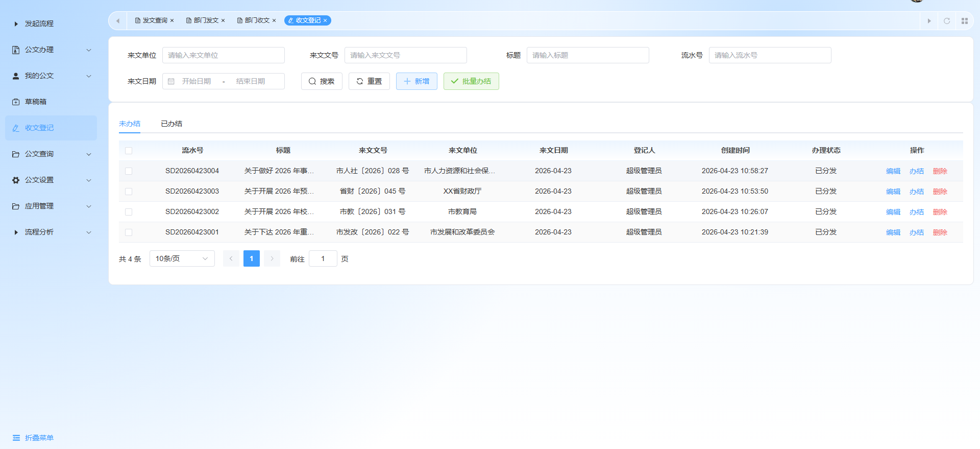Viewport: 980px width, 449px height.
Task: Click the 折叠菜单 collapse menu icon
Action: coord(16,438)
